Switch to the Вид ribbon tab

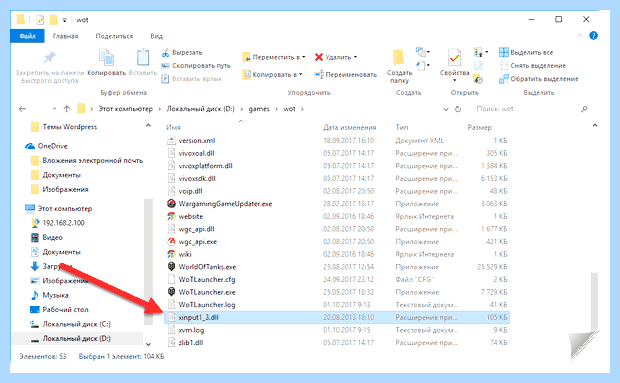tap(157, 36)
